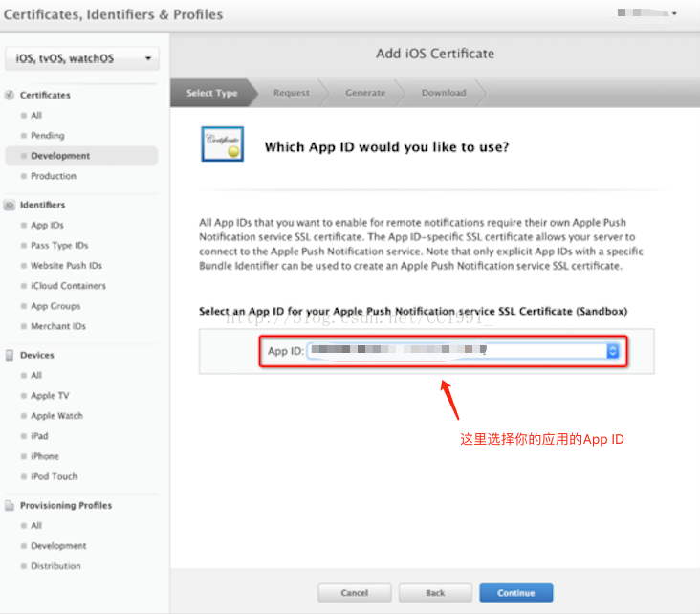Click the Generate step tab

click(365, 93)
